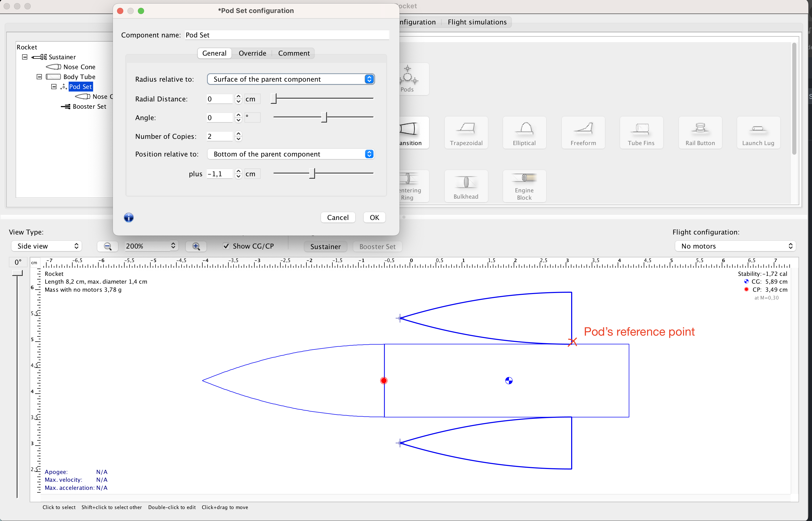Add a Trapezoidal fin set component

(x=466, y=133)
